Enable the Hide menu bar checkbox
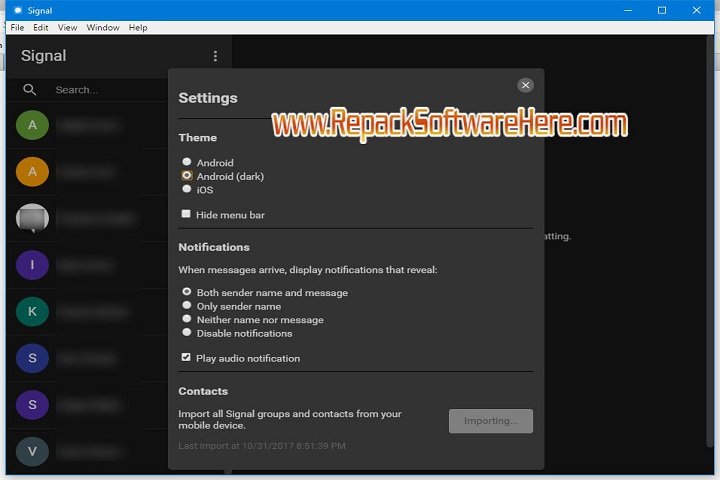720x480 pixels. pyautogui.click(x=186, y=214)
